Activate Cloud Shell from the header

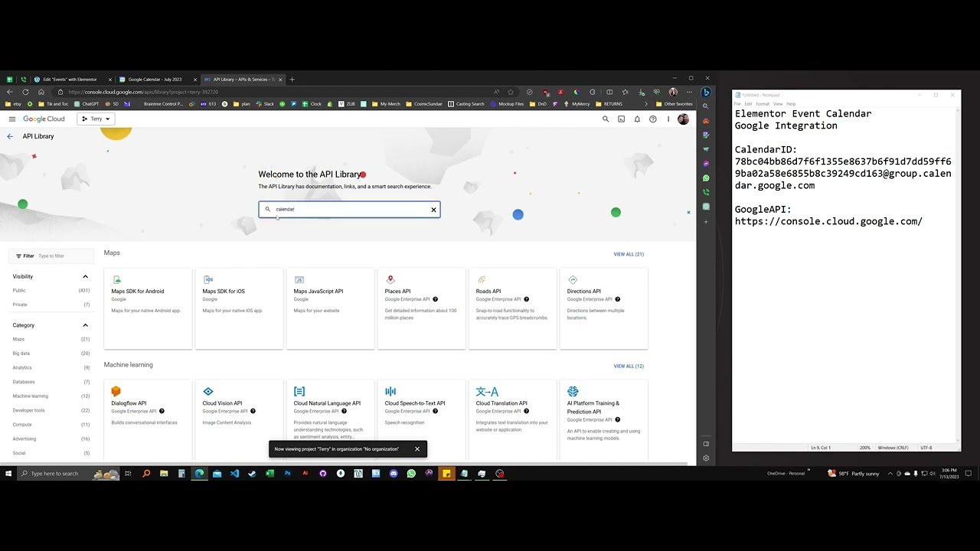point(621,119)
